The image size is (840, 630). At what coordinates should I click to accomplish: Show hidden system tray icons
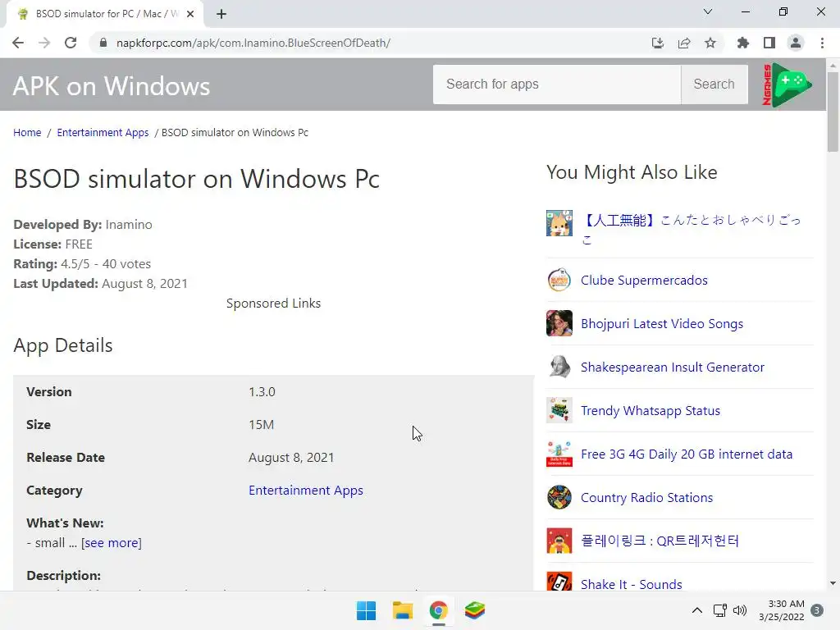(697, 610)
